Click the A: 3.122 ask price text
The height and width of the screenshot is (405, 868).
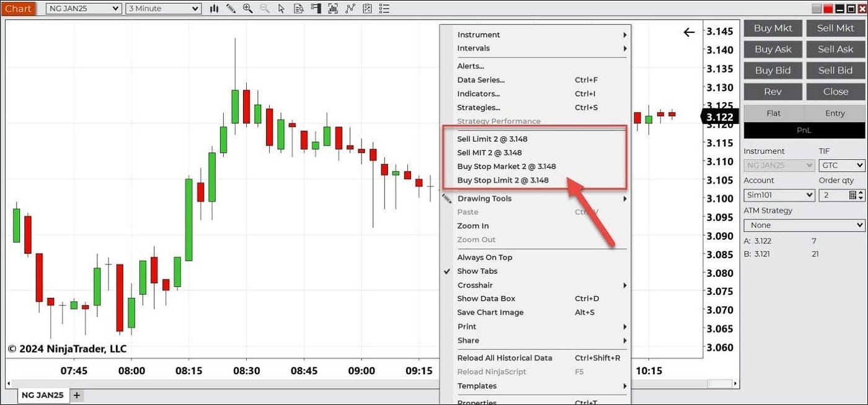758,241
